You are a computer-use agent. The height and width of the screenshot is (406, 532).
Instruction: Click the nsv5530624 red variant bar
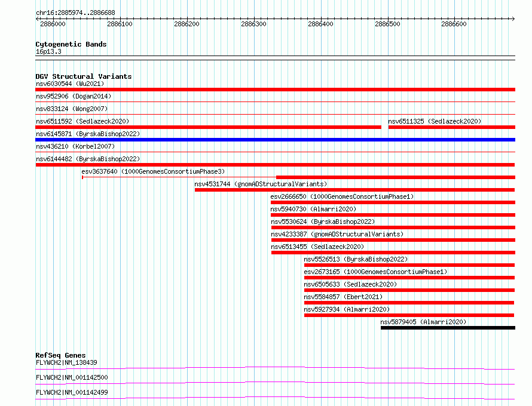[x=393, y=227]
